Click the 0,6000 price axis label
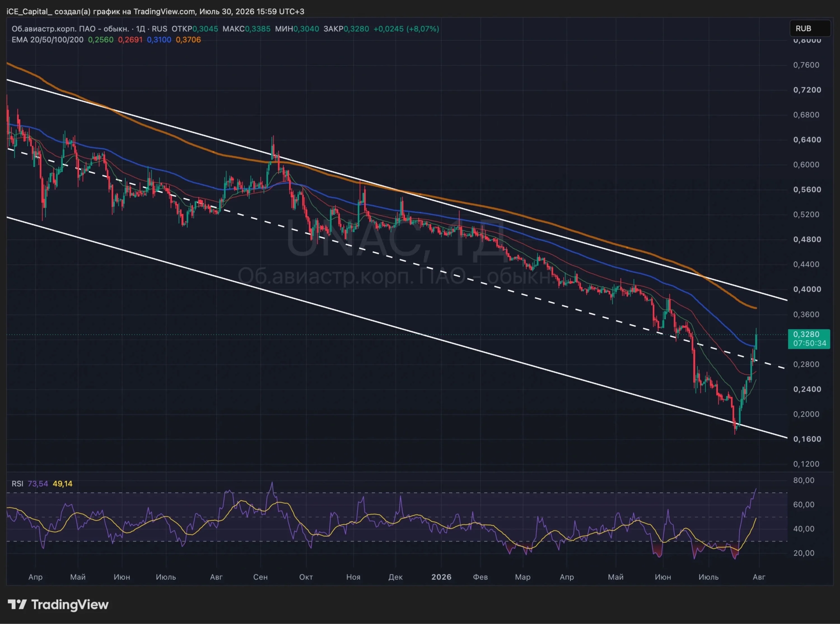Viewport: 840px width, 624px height. click(x=806, y=165)
